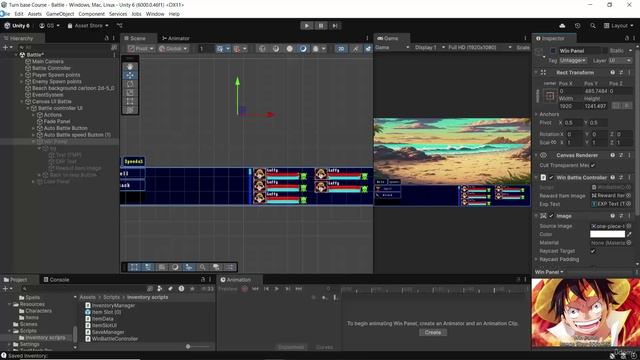Toggle Win Battle Controller enabled checkbox

(551, 178)
